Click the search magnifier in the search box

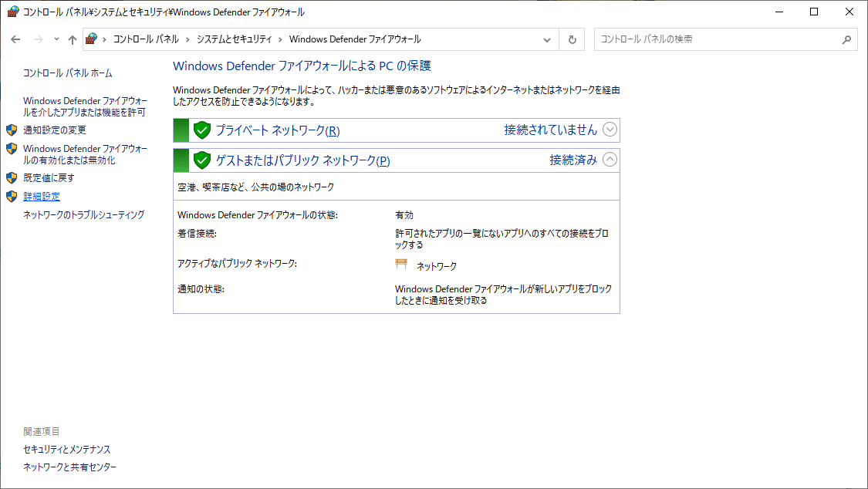click(x=846, y=39)
